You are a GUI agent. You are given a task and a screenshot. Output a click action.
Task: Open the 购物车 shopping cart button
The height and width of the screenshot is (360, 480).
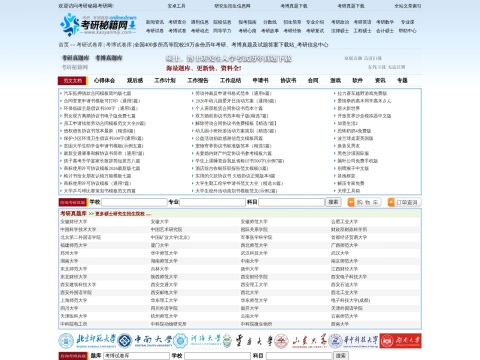364,202
